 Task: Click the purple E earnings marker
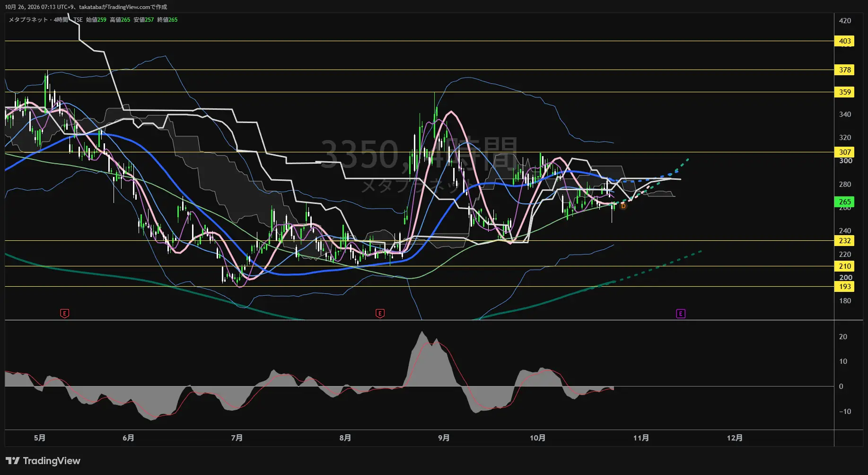[x=680, y=314]
